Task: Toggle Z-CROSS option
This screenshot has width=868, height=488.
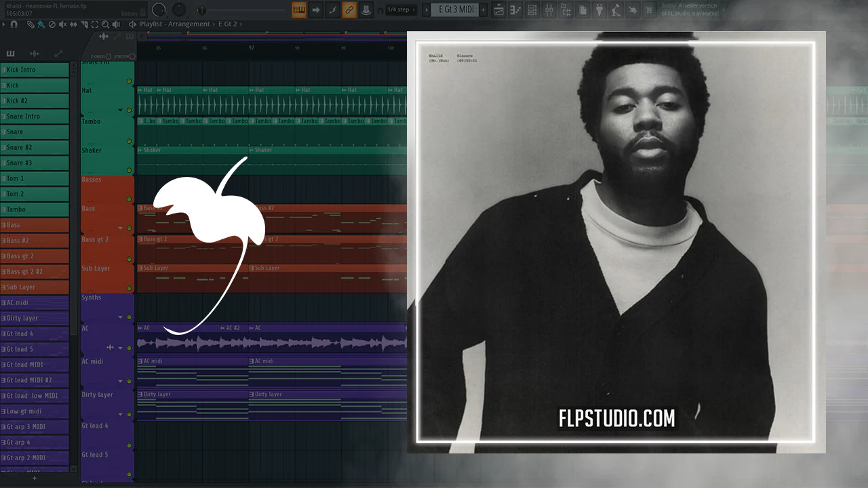Action: pyautogui.click(x=108, y=56)
